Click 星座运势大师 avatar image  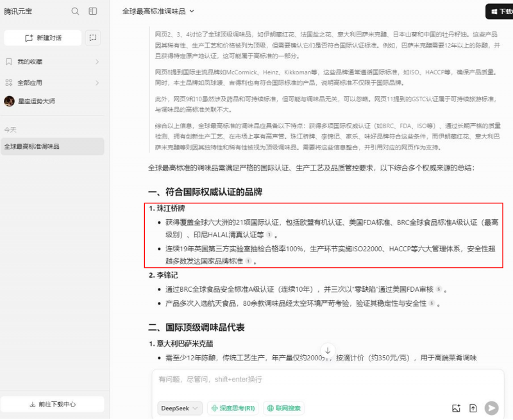(x=9, y=101)
